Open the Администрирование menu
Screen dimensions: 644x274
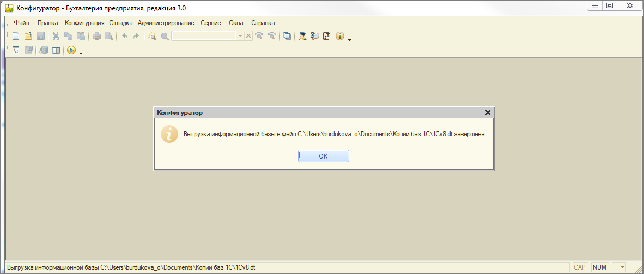tap(166, 23)
